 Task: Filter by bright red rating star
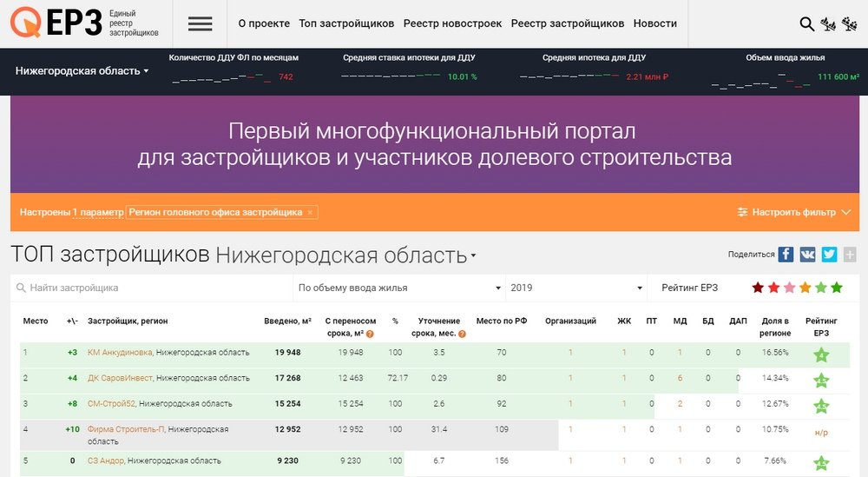(x=774, y=288)
